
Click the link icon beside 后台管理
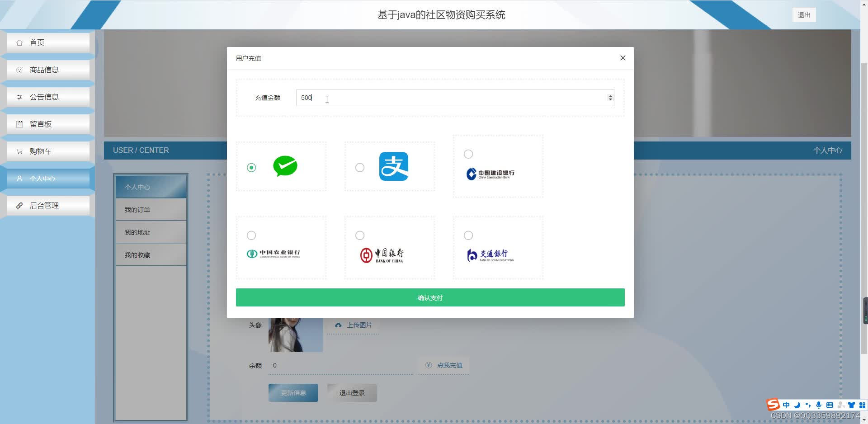point(19,205)
